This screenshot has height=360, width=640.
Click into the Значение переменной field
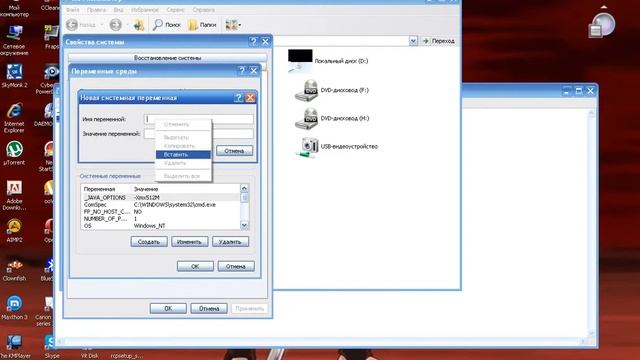coord(198,134)
